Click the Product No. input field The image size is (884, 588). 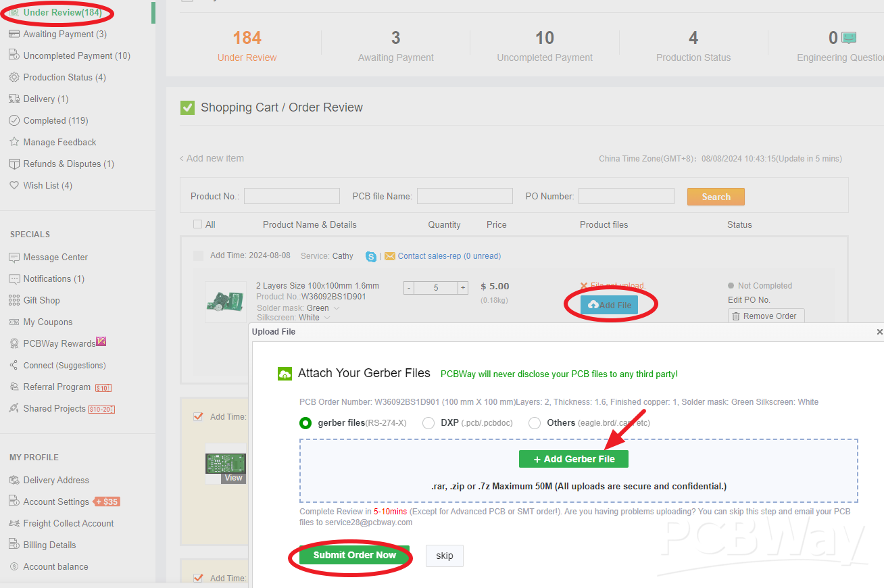point(292,196)
